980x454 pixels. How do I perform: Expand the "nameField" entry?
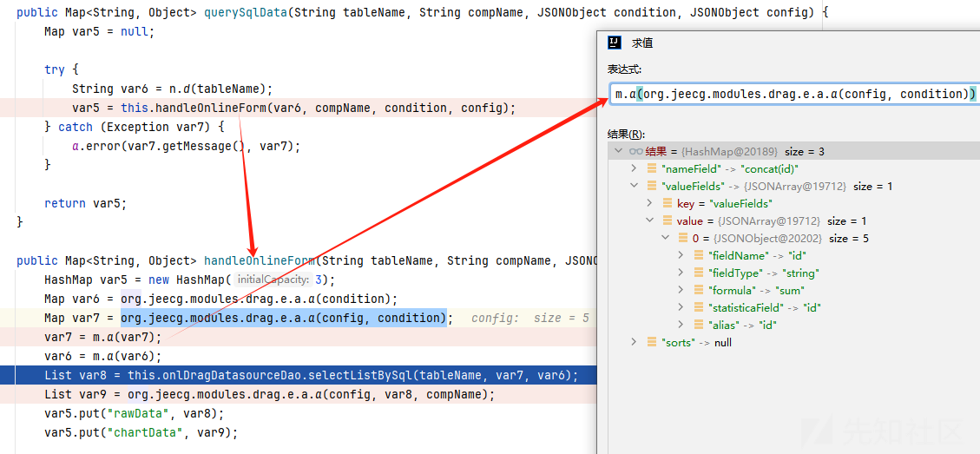634,168
